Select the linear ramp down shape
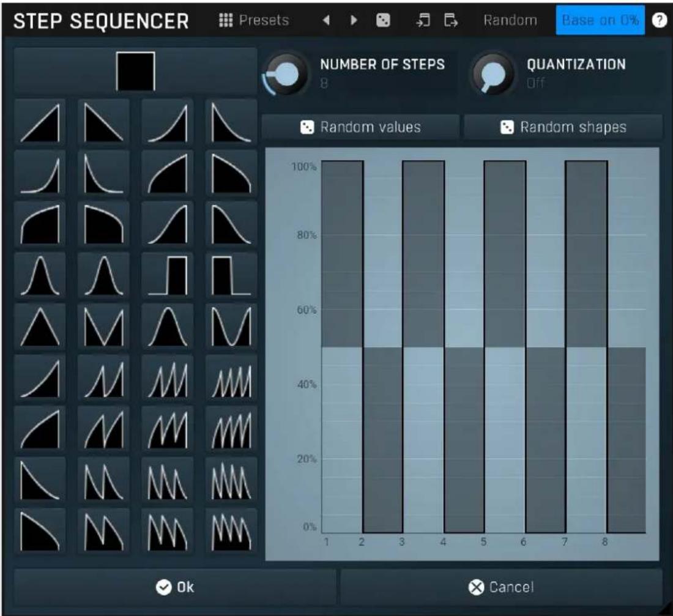 click(x=103, y=123)
